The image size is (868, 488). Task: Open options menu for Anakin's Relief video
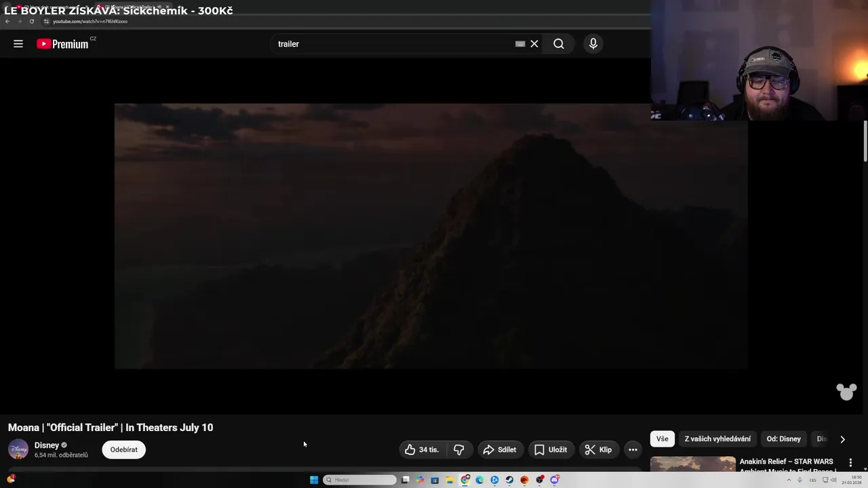pyautogui.click(x=850, y=462)
